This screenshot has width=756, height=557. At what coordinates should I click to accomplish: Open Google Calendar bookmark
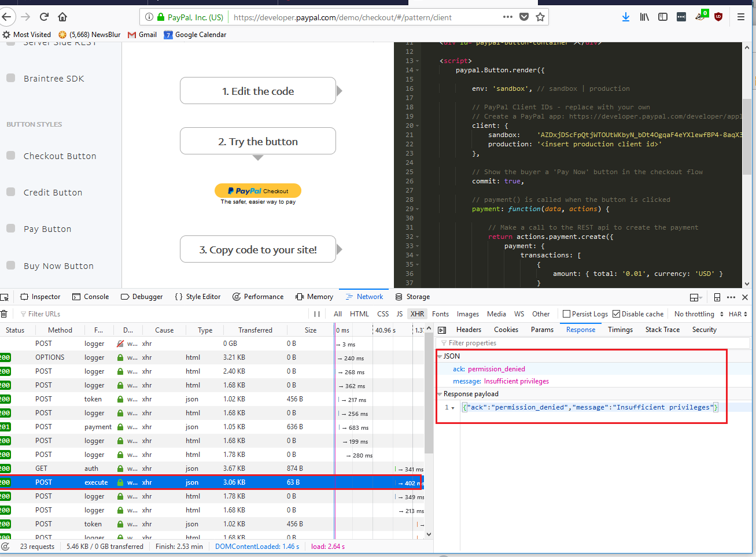(195, 35)
